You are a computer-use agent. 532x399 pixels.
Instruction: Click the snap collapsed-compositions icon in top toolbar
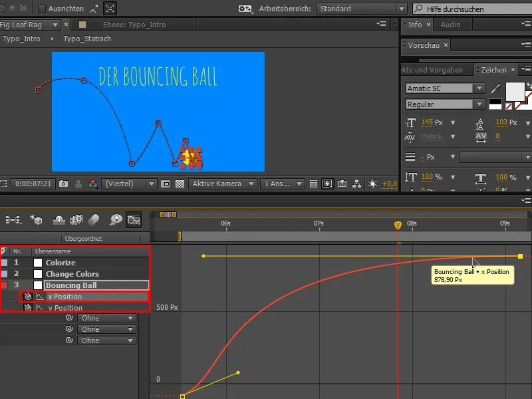tap(110, 9)
